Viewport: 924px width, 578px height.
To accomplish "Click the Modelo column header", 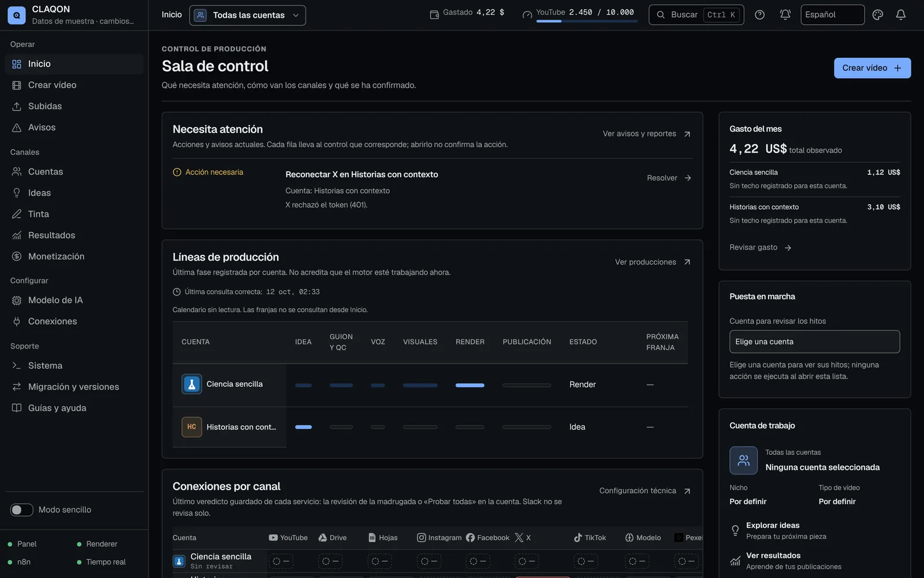I will 643,538.
